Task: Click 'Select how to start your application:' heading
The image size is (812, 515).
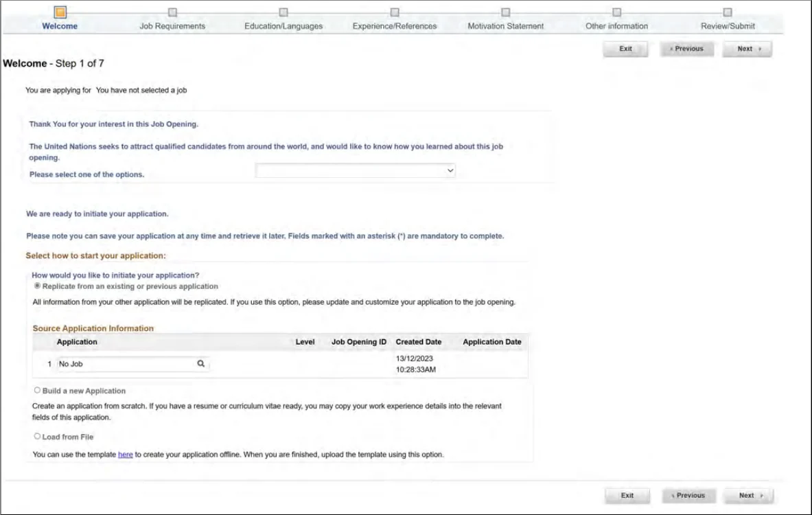Action: point(96,255)
